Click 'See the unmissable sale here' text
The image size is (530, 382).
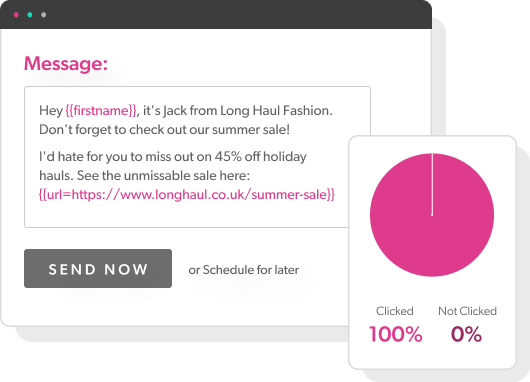click(163, 175)
